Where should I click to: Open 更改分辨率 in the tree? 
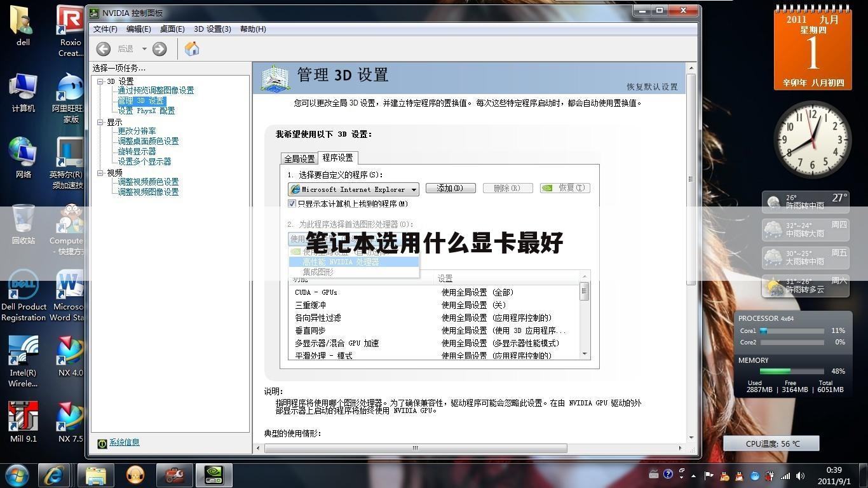(137, 131)
